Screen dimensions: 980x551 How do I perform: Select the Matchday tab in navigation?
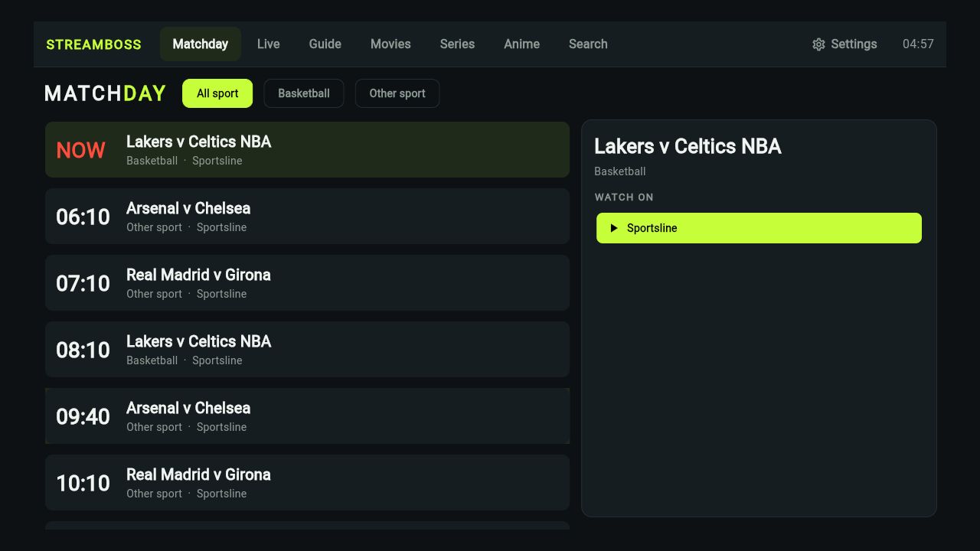tap(201, 44)
